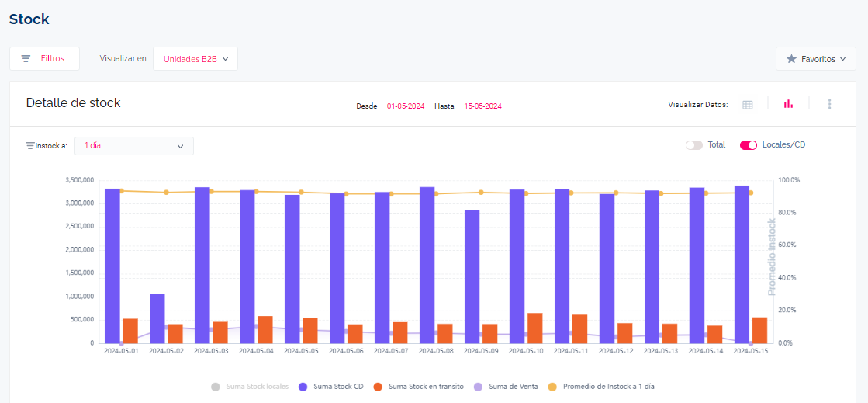Click the star icon in Favoritos
This screenshot has width=868, height=403.
point(791,59)
